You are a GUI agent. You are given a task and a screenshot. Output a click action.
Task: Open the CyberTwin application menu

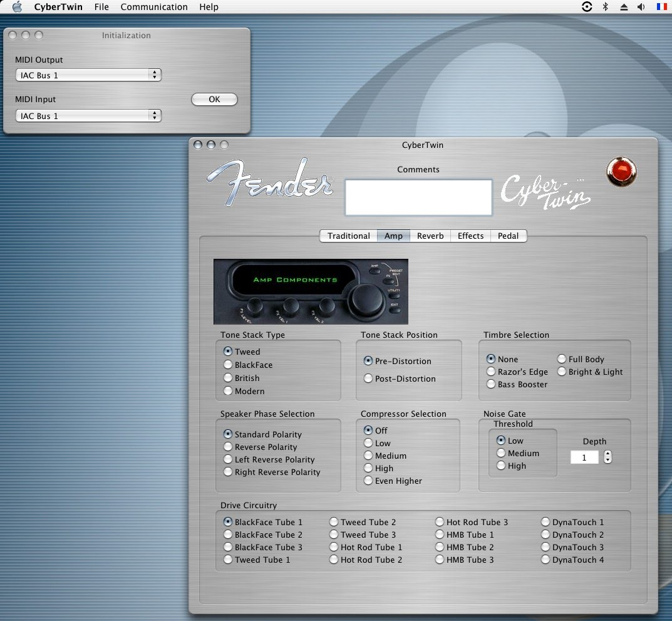(58, 7)
